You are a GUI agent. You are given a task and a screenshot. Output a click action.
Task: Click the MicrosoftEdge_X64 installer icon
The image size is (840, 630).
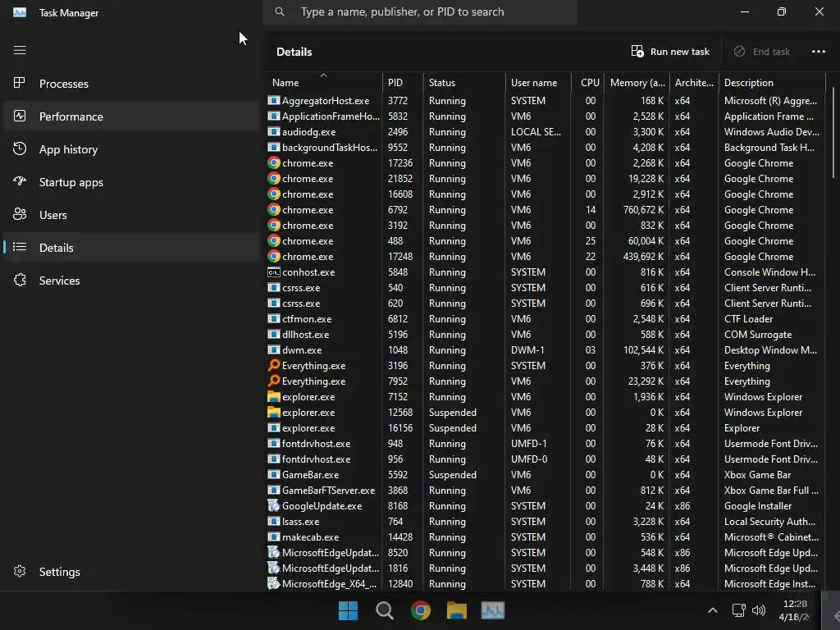274,583
